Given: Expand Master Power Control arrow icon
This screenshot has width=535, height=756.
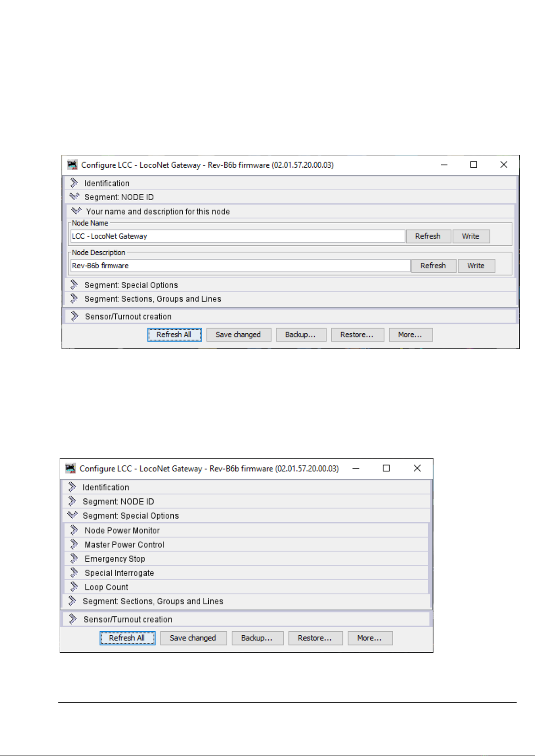Looking at the screenshot, I should (x=75, y=544).
